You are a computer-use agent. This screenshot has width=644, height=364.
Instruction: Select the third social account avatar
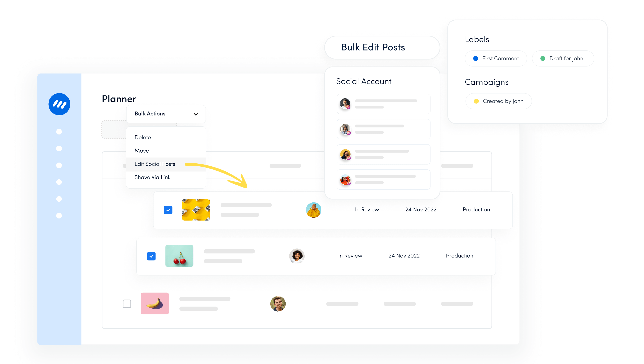[x=345, y=154]
